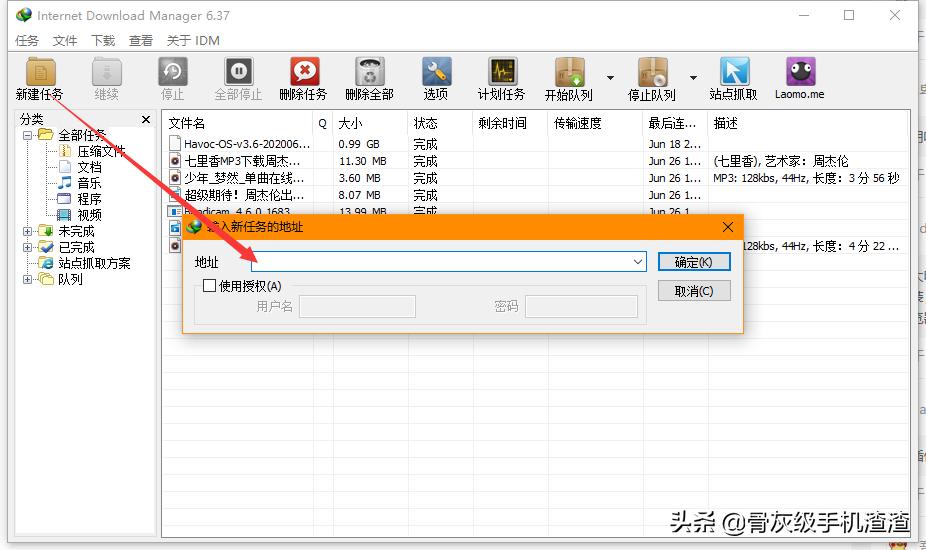Expand the 未完成 tree node

coord(27,231)
